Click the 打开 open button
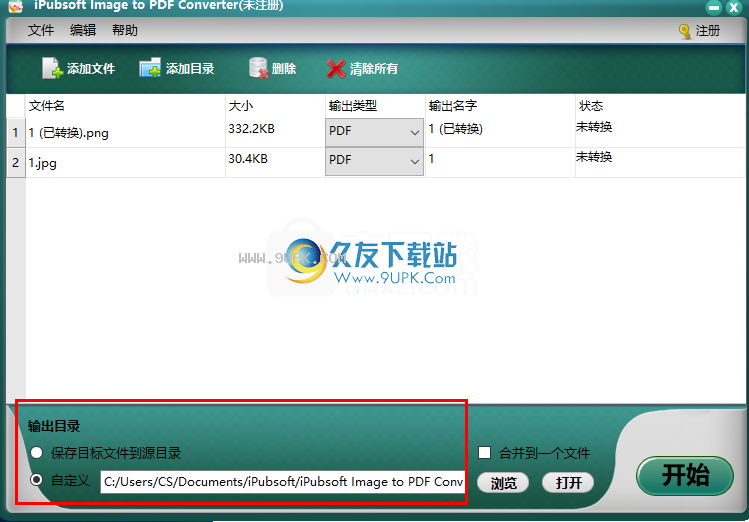The height and width of the screenshot is (522, 749). (568, 482)
